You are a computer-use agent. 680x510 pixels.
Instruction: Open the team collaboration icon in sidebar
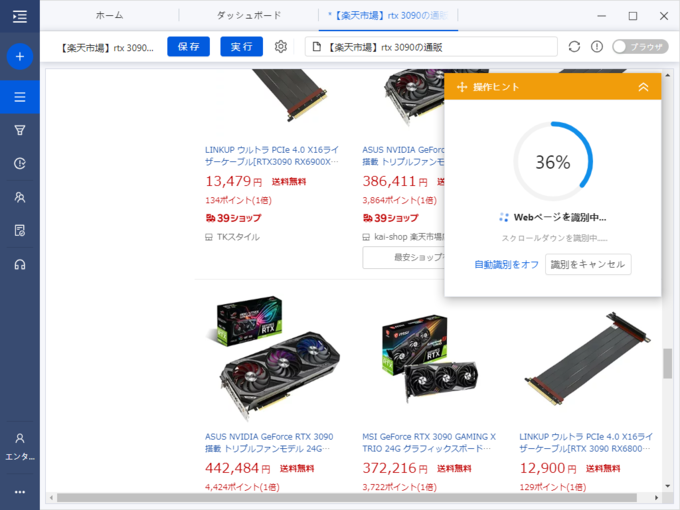(x=20, y=197)
